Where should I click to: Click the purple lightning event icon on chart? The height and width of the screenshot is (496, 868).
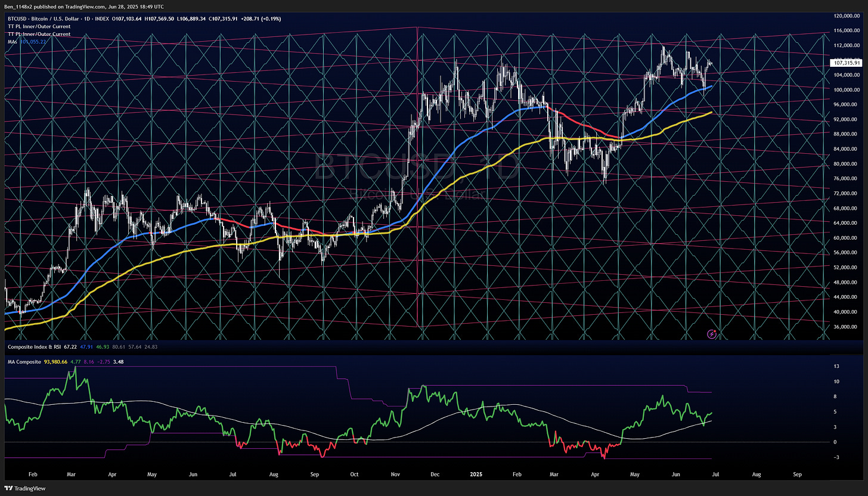711,334
